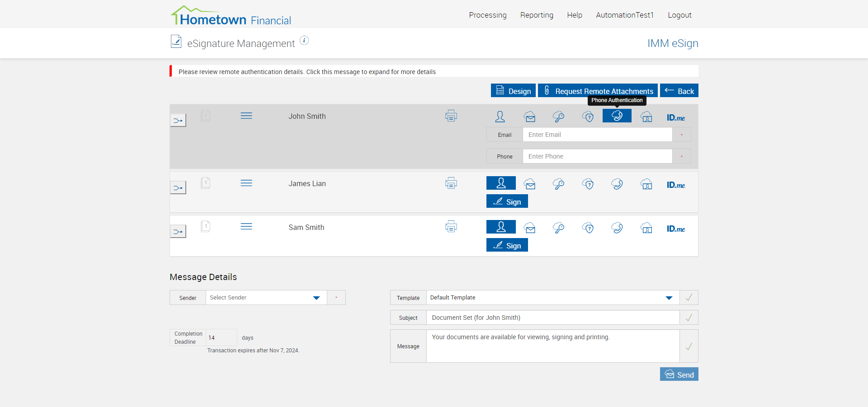
Task: Click the eSignature Management document icon
Action: click(176, 42)
